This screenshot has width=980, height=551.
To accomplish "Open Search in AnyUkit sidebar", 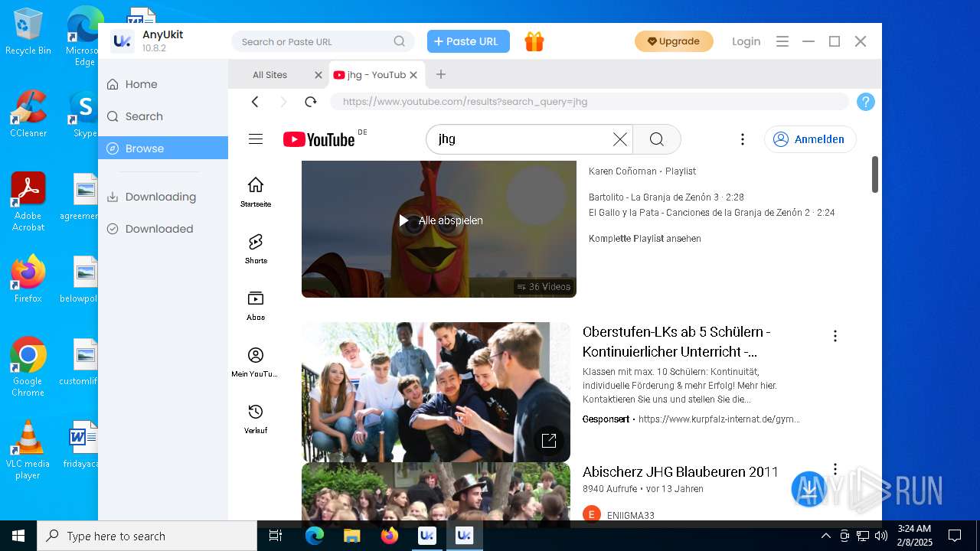I will pyautogui.click(x=163, y=116).
